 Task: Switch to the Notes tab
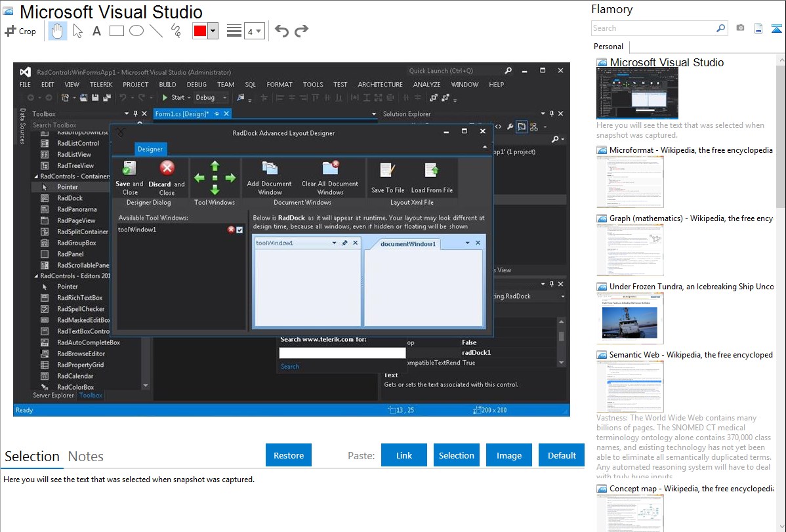(x=86, y=457)
